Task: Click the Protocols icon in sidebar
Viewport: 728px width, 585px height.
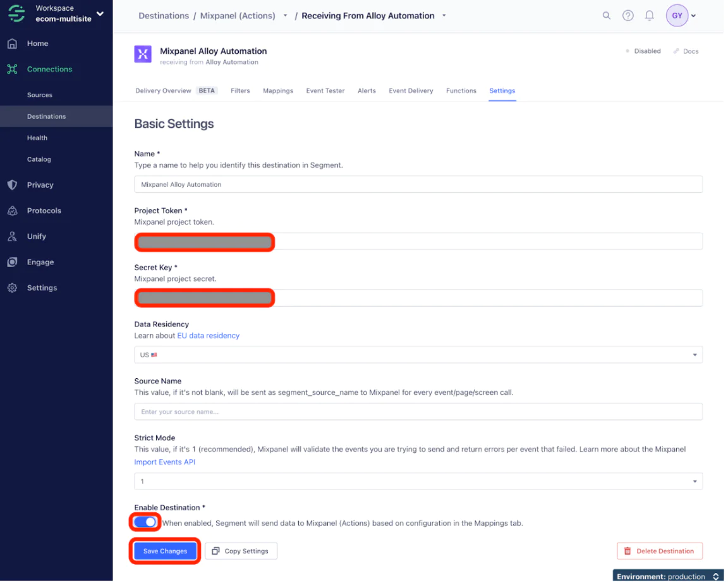Action: (12, 211)
